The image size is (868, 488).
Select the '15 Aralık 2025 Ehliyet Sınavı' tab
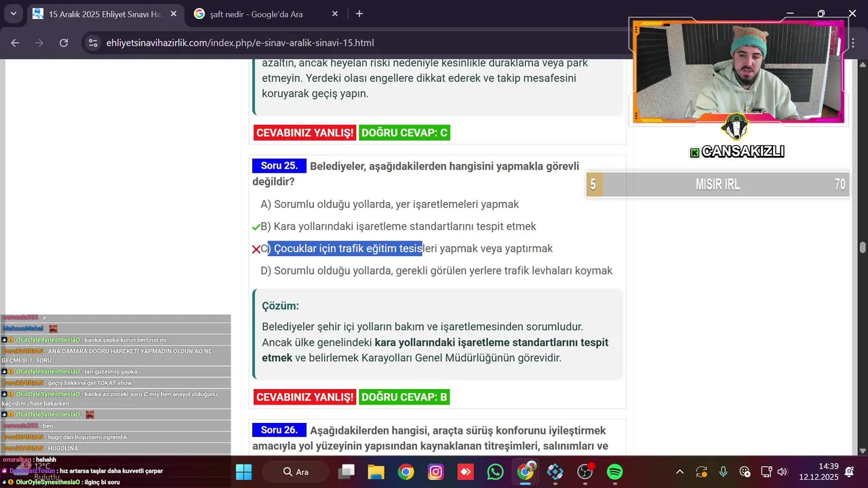[105, 14]
